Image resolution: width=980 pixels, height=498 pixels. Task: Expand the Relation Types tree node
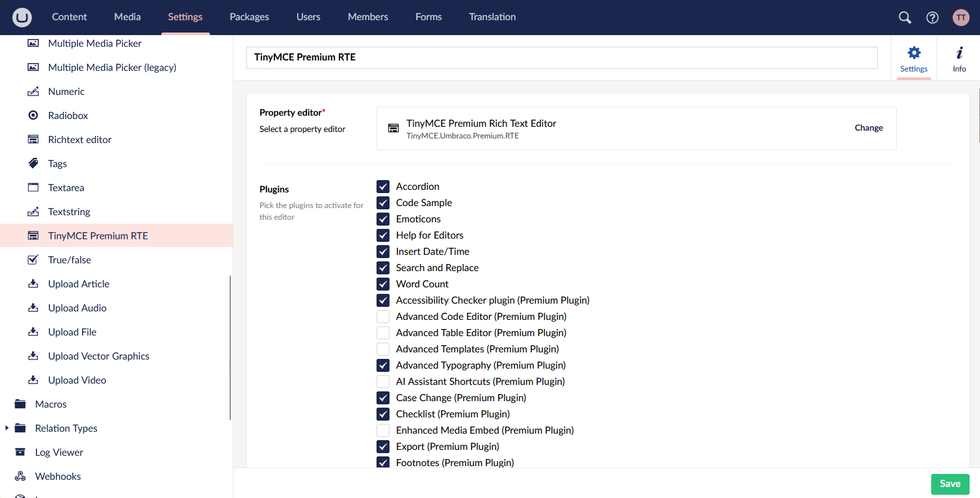7,428
